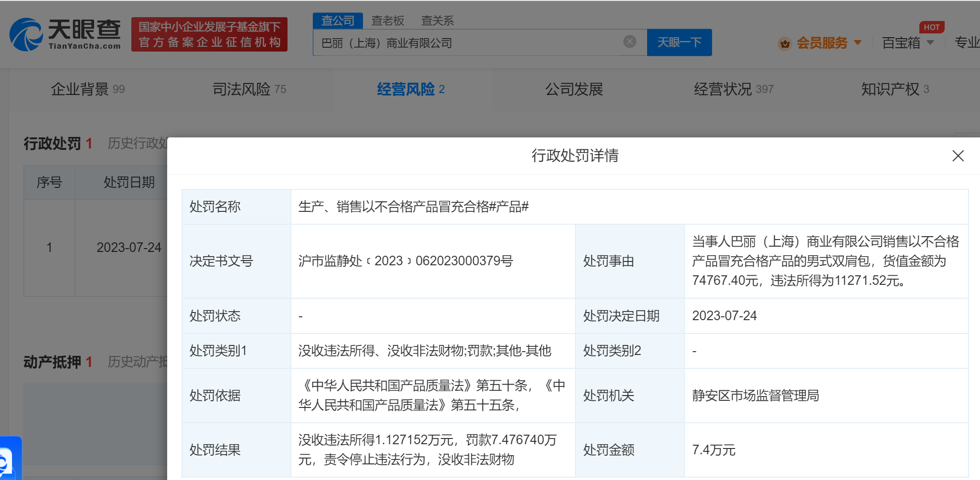The width and height of the screenshot is (980, 480).
Task: Click the member services crown icon
Action: pos(784,43)
